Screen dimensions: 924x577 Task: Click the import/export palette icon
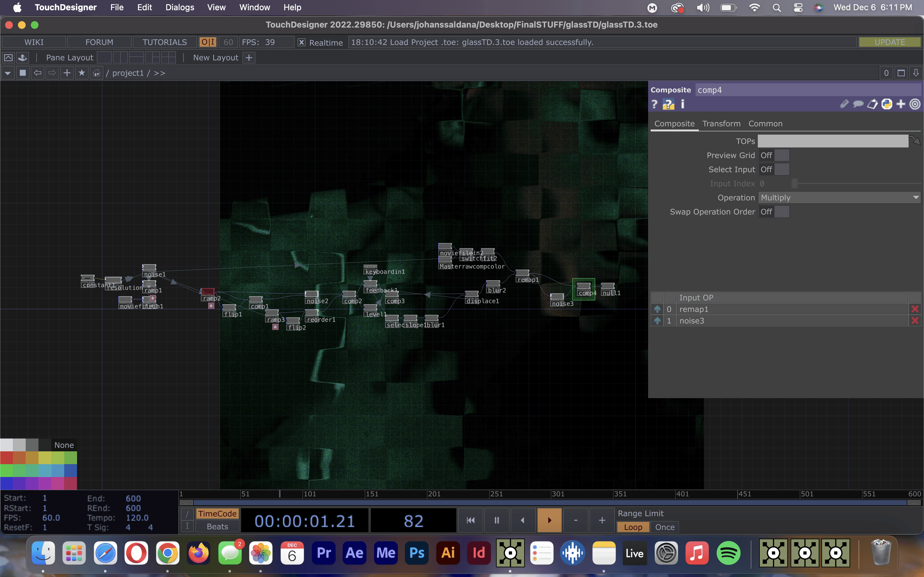pos(22,58)
